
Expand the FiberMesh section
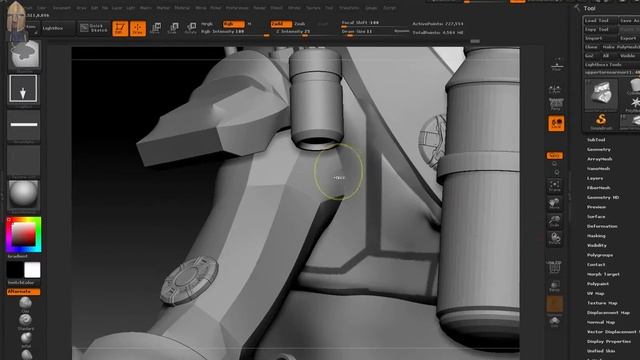click(599, 188)
